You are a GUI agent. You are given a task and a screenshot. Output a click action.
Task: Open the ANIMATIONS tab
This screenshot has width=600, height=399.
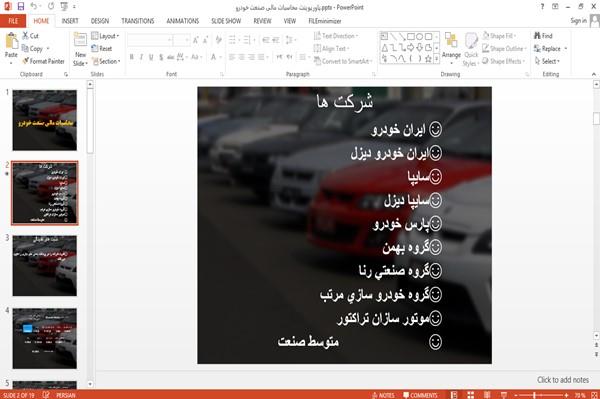click(x=183, y=21)
